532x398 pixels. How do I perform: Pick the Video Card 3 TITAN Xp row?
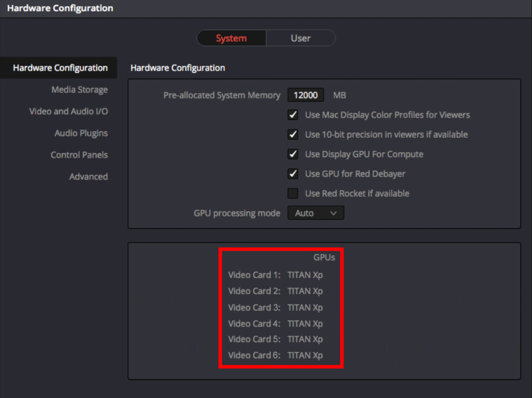275,307
